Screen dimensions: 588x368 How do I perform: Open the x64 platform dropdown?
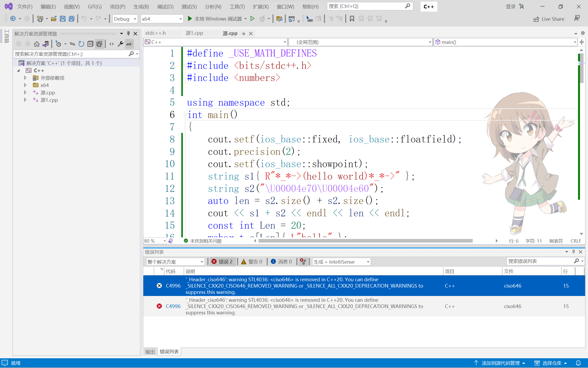pyautogui.click(x=162, y=19)
